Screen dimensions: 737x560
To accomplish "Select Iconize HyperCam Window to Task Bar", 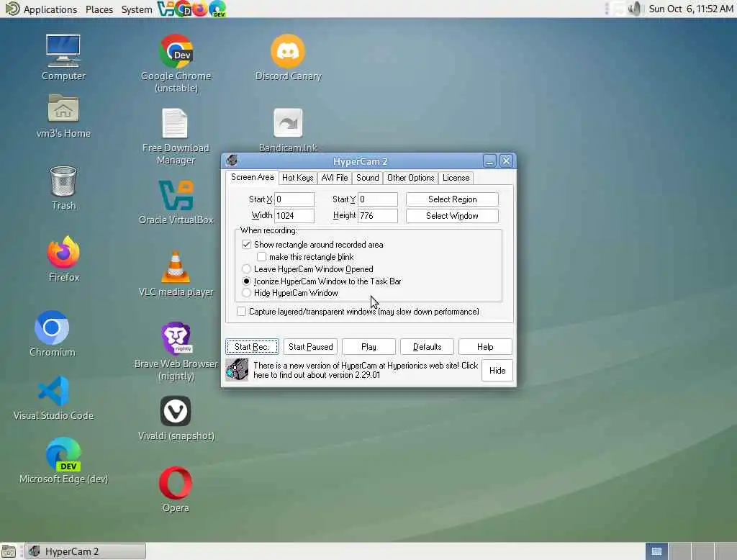I will tap(246, 281).
